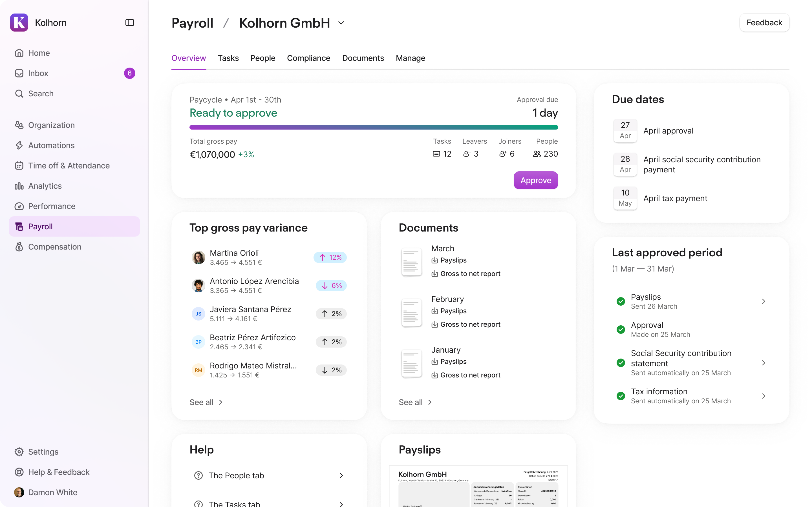The width and height of the screenshot is (812, 507).
Task: Open Inbox via its tray icon
Action: click(x=19, y=73)
